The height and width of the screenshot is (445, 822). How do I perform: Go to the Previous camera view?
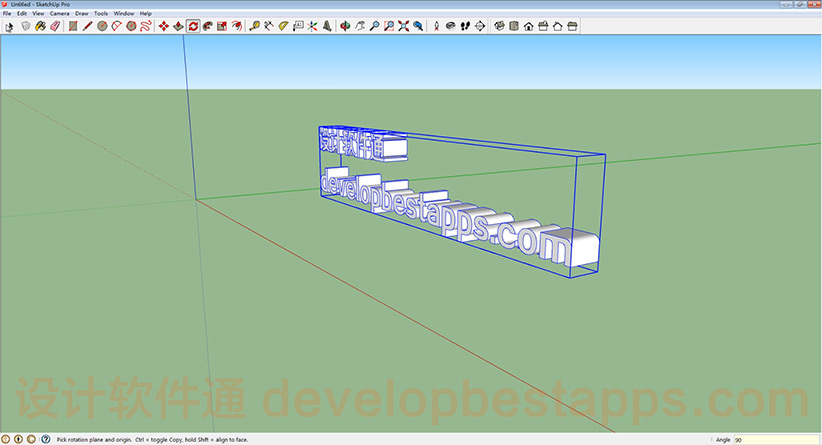pos(418,26)
